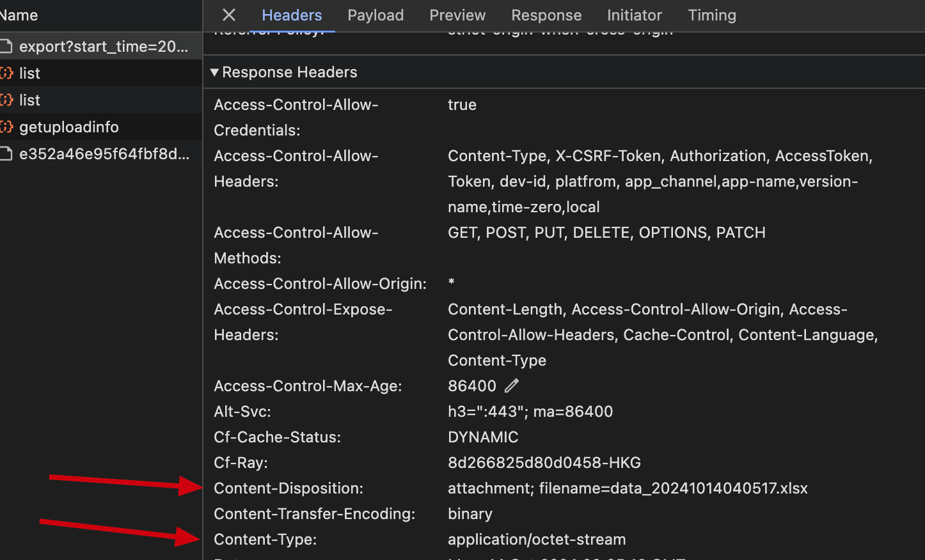The width and height of the screenshot is (925, 560).
Task: Switch to the Headers tab
Action: click(x=292, y=15)
